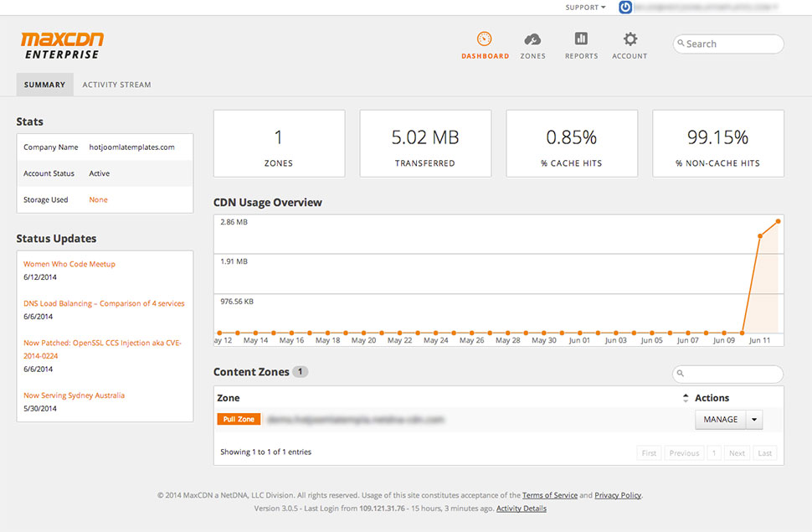Click the 6/12/2014 date under Women Who Code
The image size is (812, 532).
coord(40,276)
